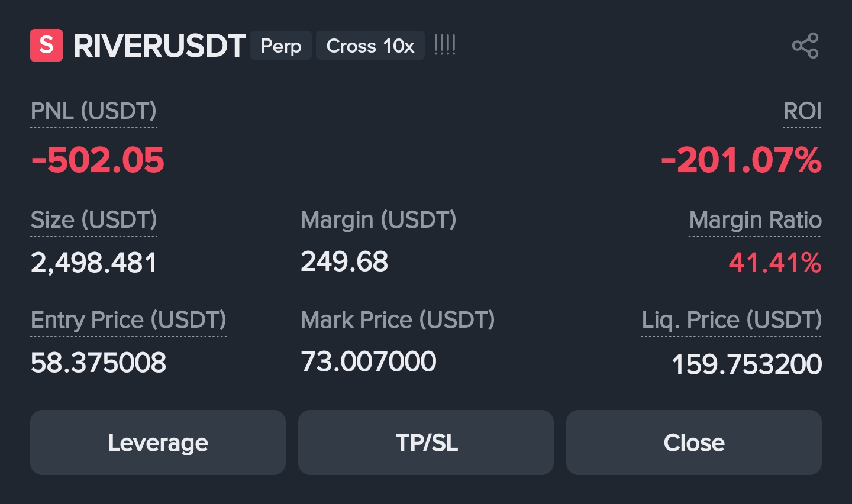This screenshot has width=852, height=504.
Task: Click the red S short-side badge
Action: [46, 46]
